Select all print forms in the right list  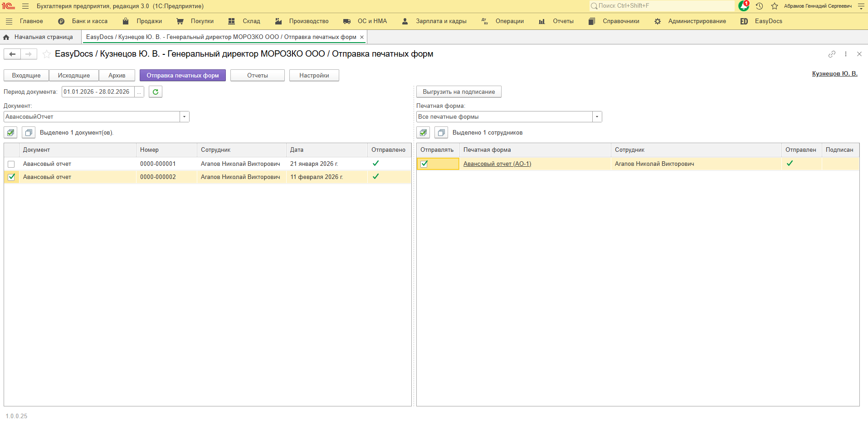pyautogui.click(x=423, y=133)
